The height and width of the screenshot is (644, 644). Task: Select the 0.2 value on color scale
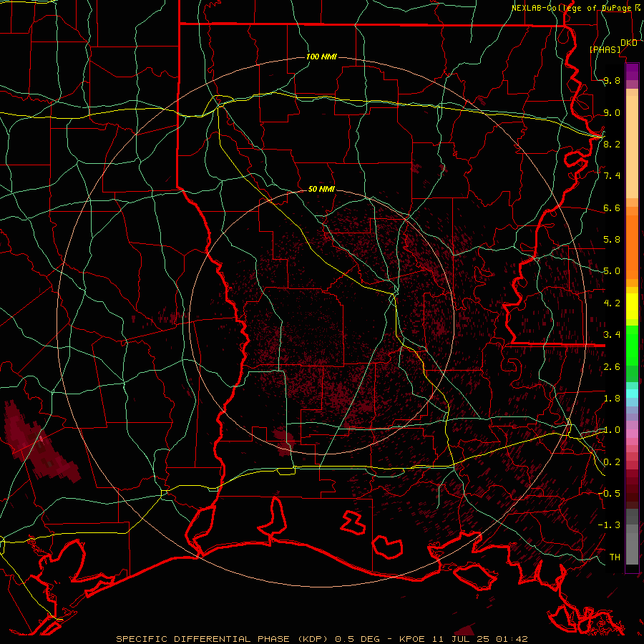612,462
